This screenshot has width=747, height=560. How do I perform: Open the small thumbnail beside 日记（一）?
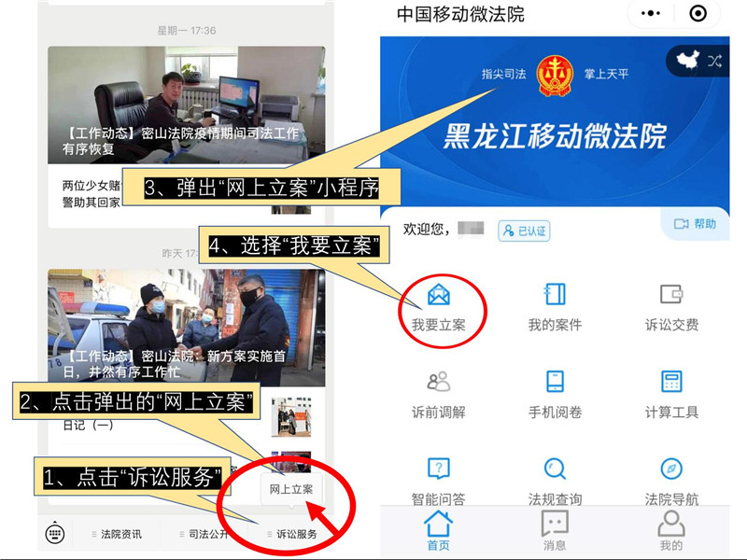point(291,417)
